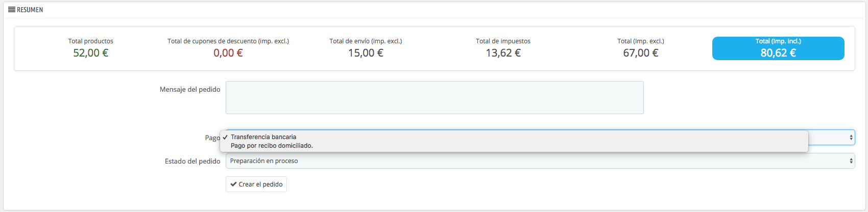Screen dimensions: 868x212
Task: Click the RESUMEN panel heading
Action: click(x=30, y=10)
